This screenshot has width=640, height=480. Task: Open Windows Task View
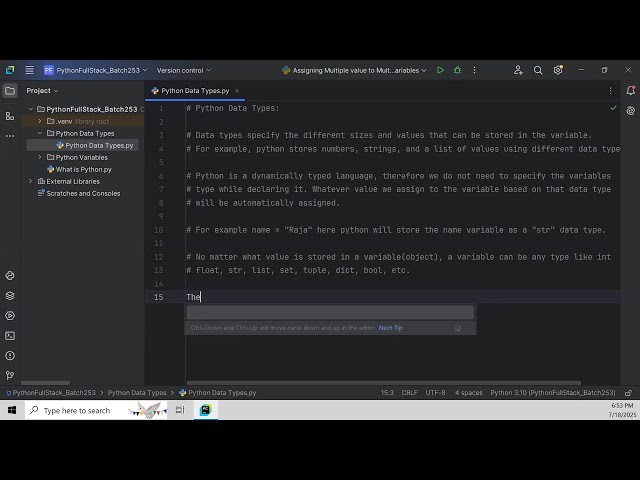[180, 410]
